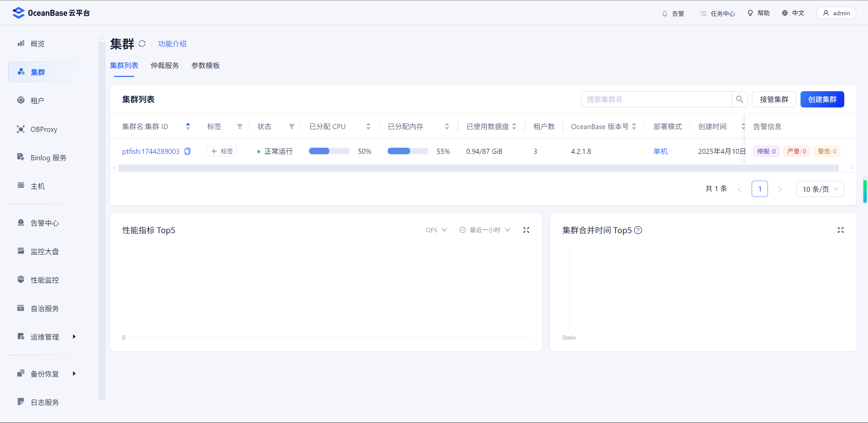This screenshot has height=423, width=868.
Task: Click the help question mark beside 集群合并时间 Top5
Action: click(638, 230)
